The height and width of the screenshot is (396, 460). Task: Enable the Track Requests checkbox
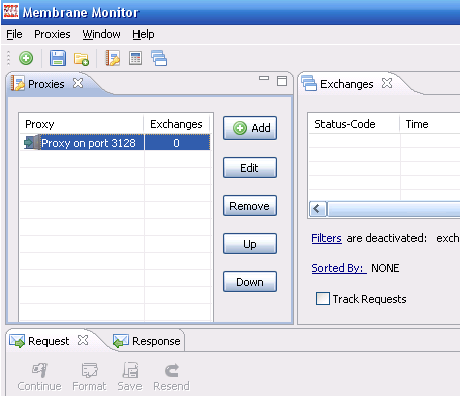point(323,299)
